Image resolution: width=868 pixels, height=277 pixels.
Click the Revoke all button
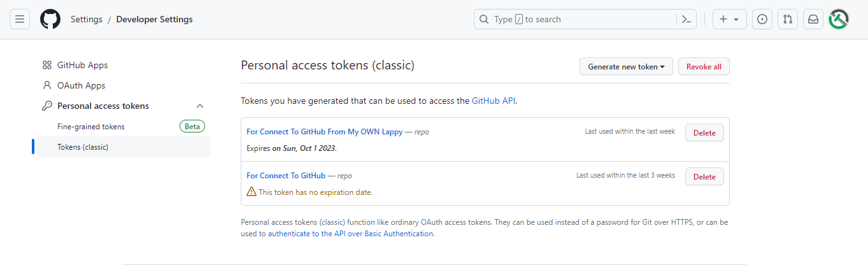[x=704, y=66]
